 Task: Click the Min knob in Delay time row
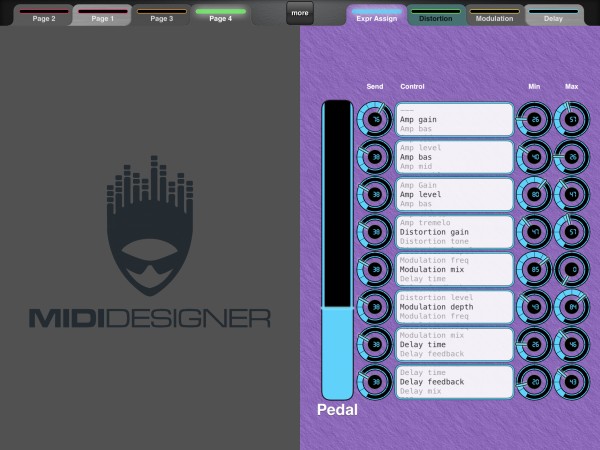534,344
